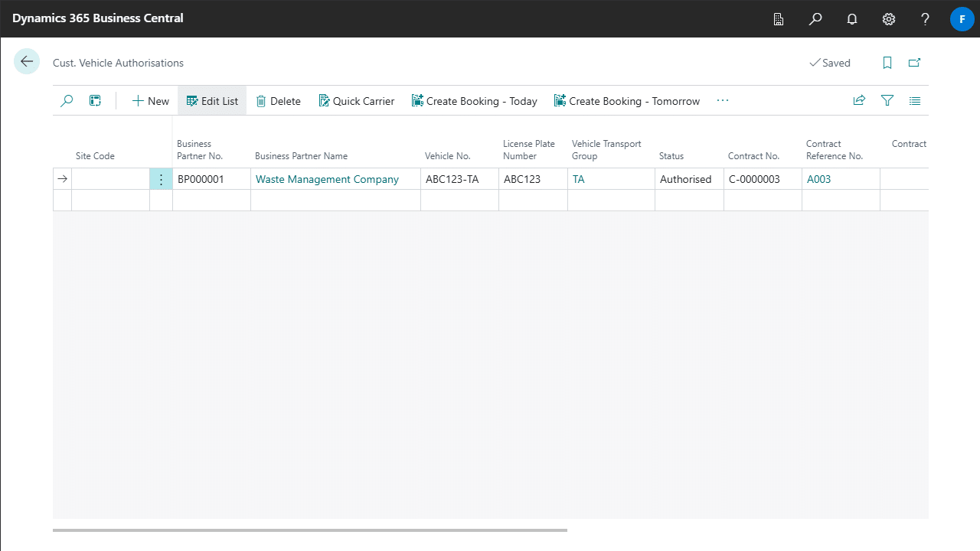Open page in new window icon
980x551 pixels.
coord(914,63)
